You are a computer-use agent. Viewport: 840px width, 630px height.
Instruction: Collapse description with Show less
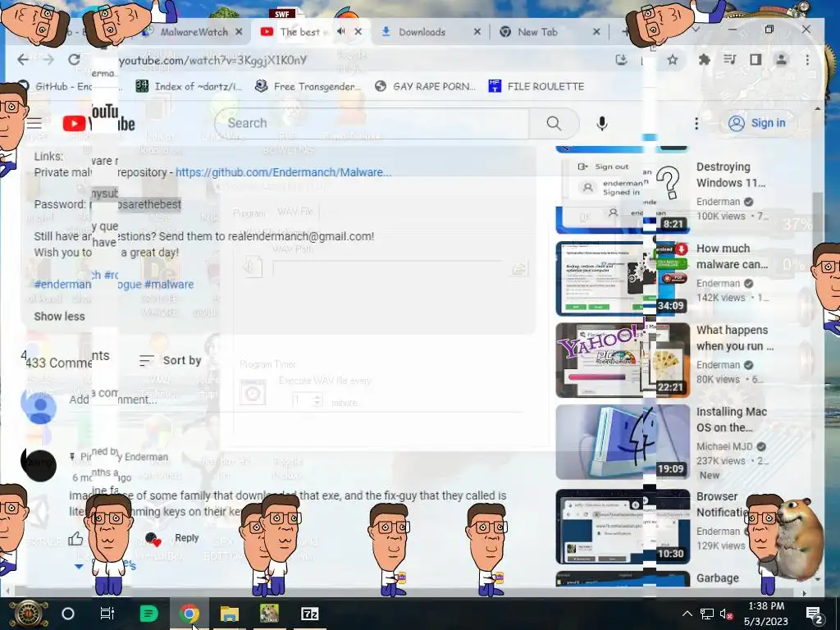[x=59, y=316]
